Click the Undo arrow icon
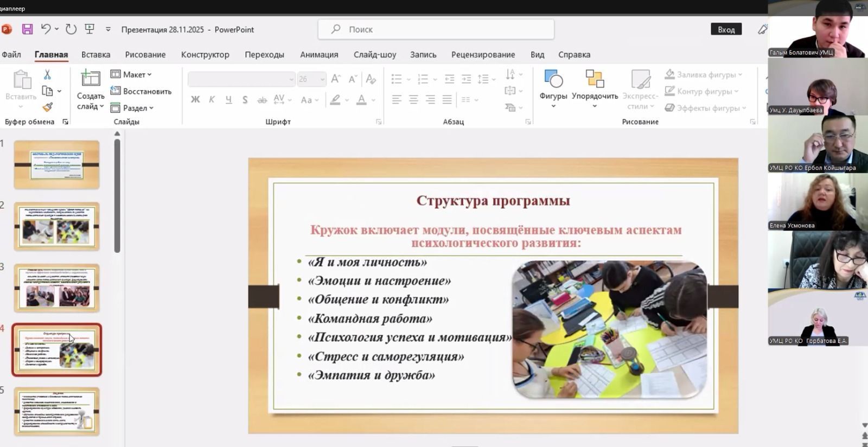Screen dimensions: 868x447 pos(46,29)
